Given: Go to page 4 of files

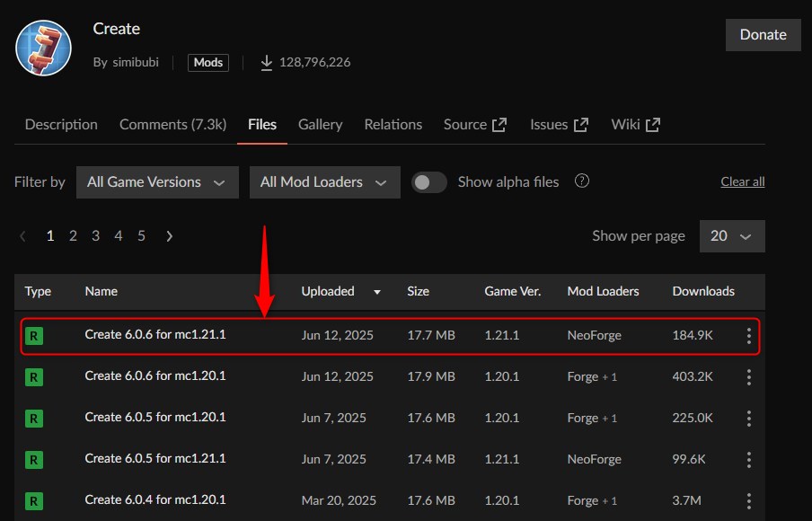Looking at the screenshot, I should 119,236.
